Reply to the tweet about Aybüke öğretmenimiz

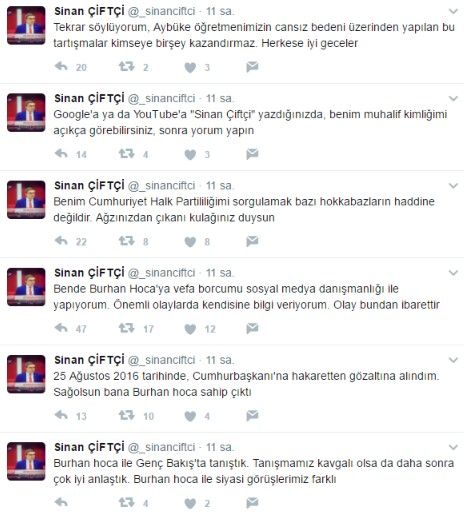point(61,67)
